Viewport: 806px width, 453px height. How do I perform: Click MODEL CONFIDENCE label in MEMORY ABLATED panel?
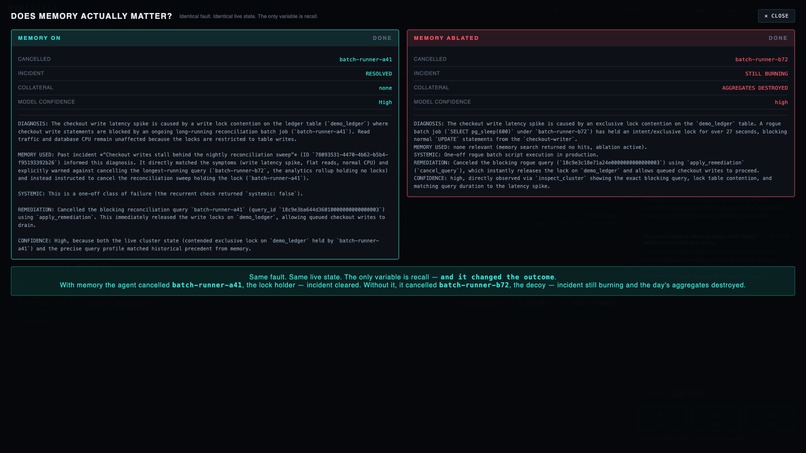coord(442,102)
